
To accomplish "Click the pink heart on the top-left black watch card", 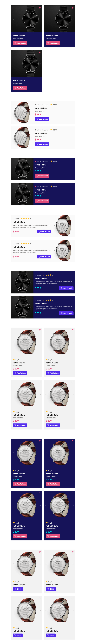I will (x=39, y=8).
